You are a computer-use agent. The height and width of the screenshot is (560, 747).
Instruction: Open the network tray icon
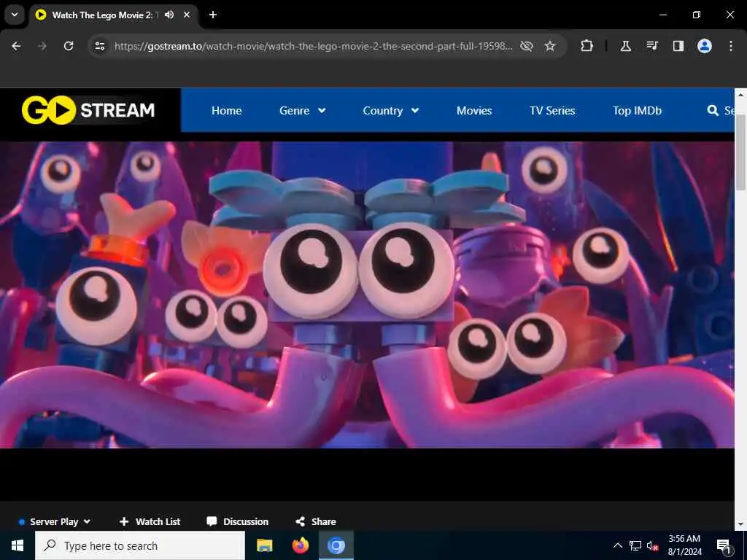point(635,545)
